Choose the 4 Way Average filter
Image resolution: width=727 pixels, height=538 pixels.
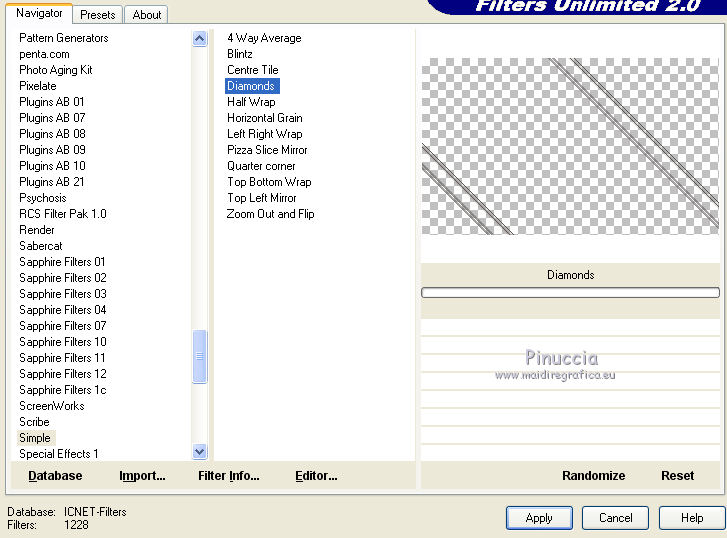264,38
